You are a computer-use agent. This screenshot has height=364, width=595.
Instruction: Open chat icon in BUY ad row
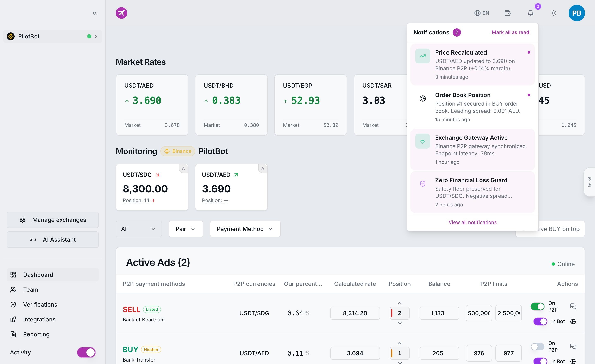(x=573, y=347)
